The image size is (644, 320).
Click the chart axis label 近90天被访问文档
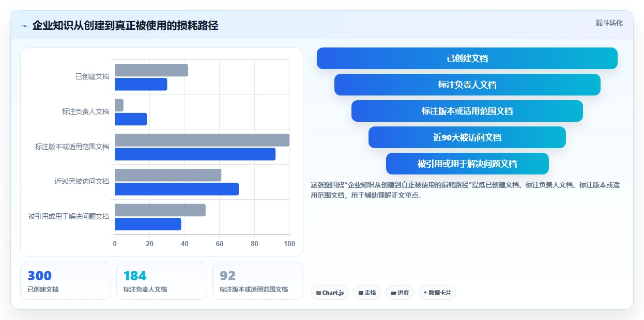82,181
